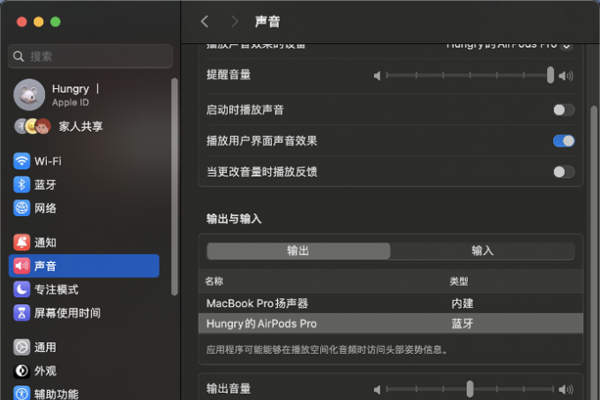Open Wi-Fi settings icon in sidebar
This screenshot has width=600, height=400.
pos(22,161)
